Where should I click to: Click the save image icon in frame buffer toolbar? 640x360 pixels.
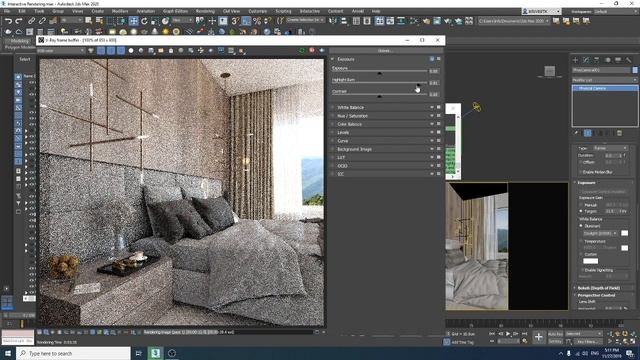[151, 51]
